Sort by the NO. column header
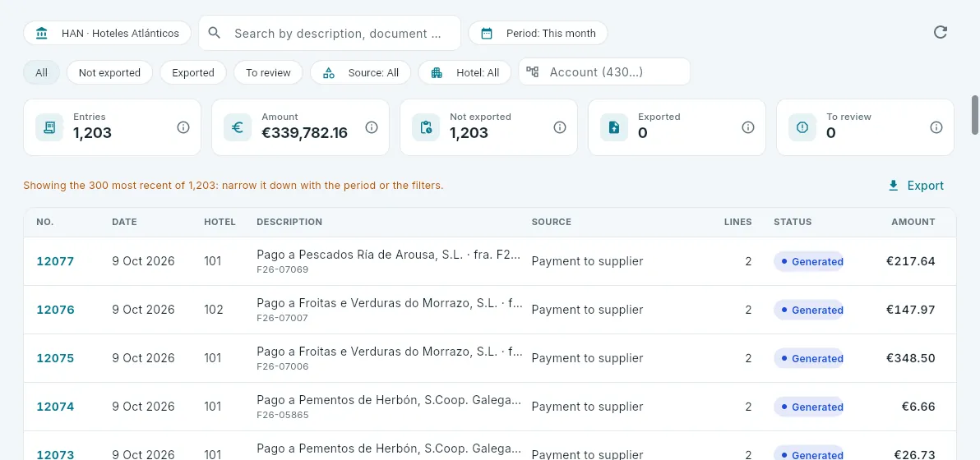Screen dimensions: 980x460 pyautogui.click(x=45, y=222)
